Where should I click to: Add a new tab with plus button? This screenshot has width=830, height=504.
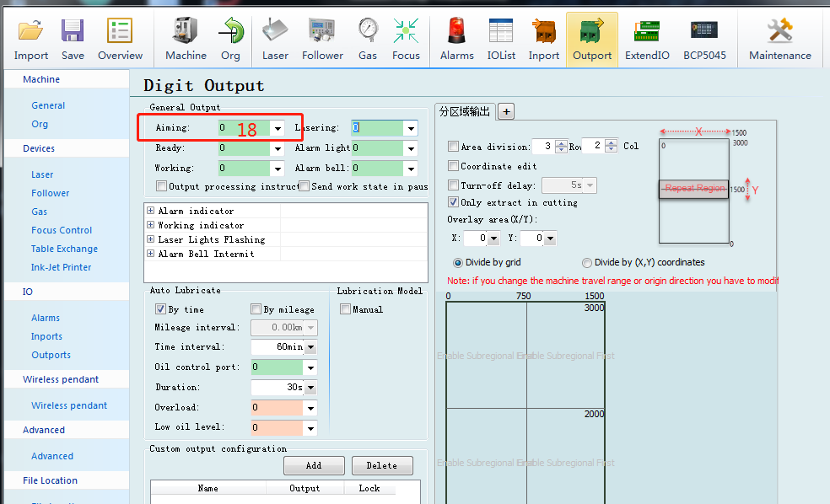[x=506, y=111]
